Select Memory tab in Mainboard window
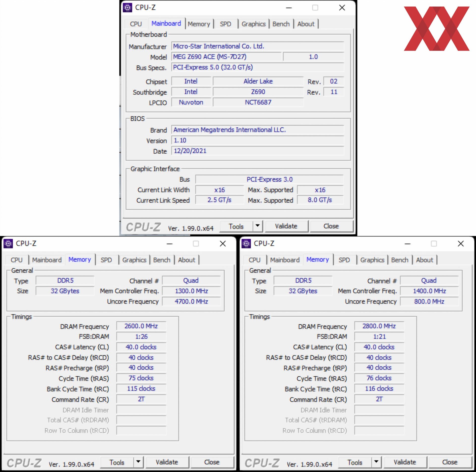The width and height of the screenshot is (476, 472). pos(199,24)
